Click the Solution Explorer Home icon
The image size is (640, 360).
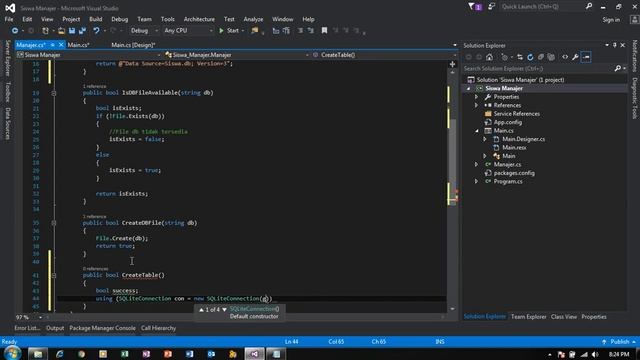click(489, 57)
